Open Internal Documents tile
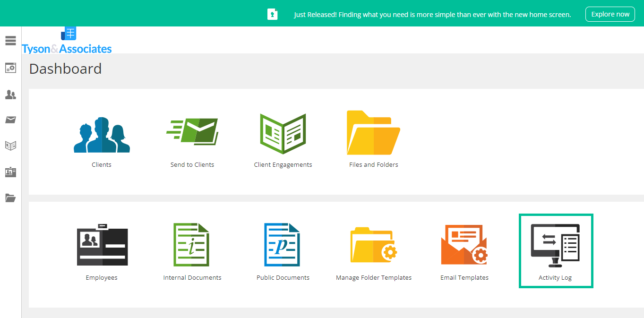Image resolution: width=644 pixels, height=318 pixels. click(191, 245)
